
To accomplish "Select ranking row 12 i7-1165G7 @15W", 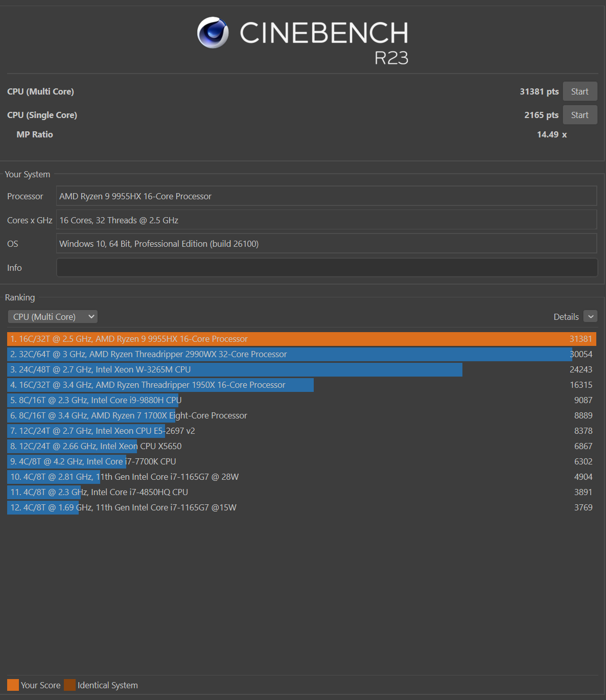I will pyautogui.click(x=301, y=507).
